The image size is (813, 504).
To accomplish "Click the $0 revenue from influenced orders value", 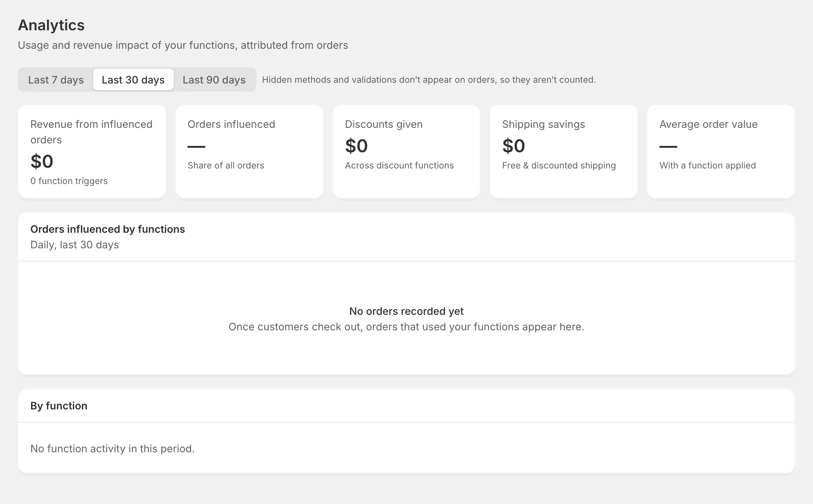I will pos(42,161).
